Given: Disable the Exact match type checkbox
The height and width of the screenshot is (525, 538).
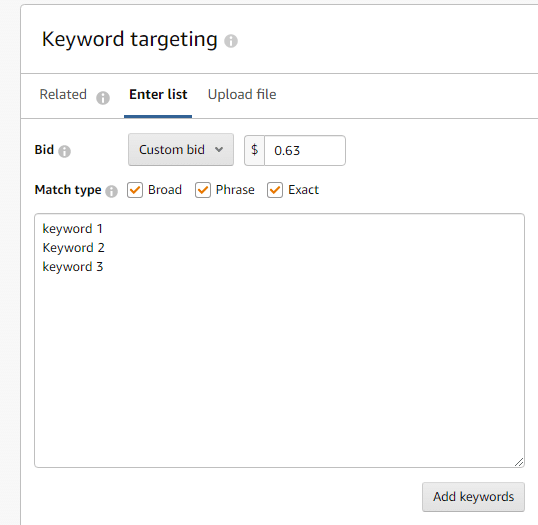Looking at the screenshot, I should (x=275, y=190).
